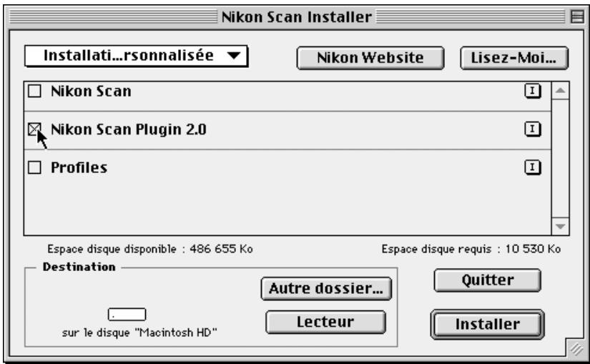Click the window collapse box in title bar

(577, 16)
